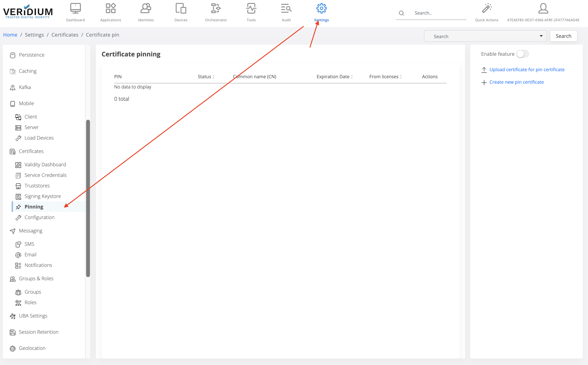
Task: Open the Dashboard view
Action: 75,12
